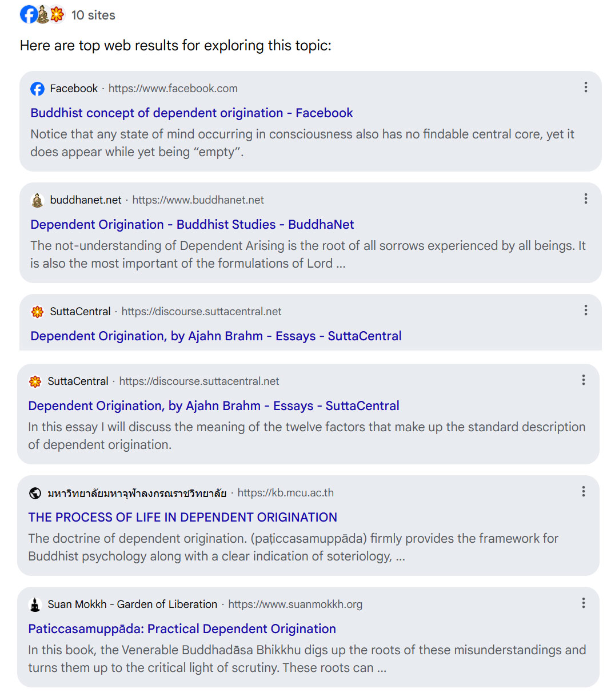Open 'Dependent Origination - Buddhist Studies - BuddhaNet' link
611x700 pixels.
(x=192, y=224)
